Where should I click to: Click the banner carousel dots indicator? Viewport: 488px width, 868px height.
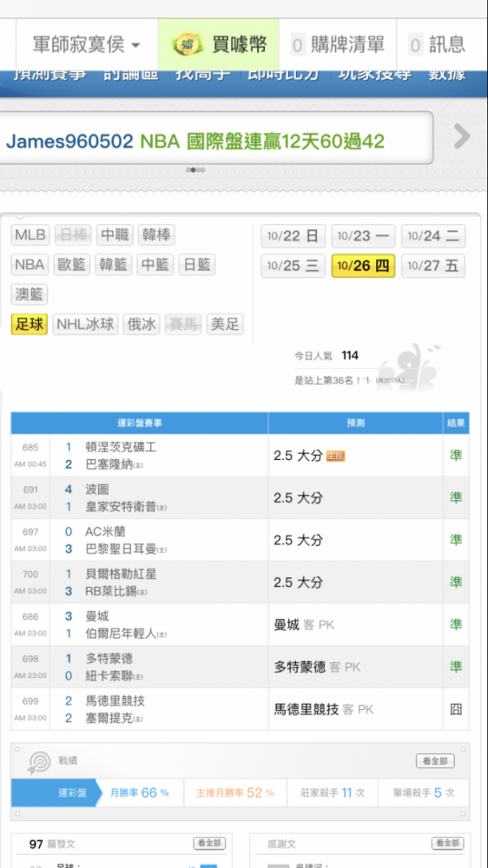(x=195, y=170)
